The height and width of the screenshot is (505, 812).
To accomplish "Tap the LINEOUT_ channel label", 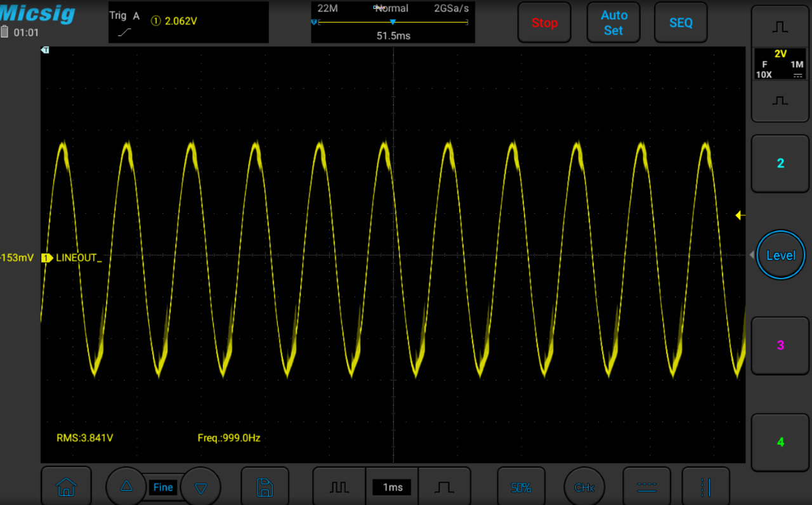I will (x=79, y=258).
